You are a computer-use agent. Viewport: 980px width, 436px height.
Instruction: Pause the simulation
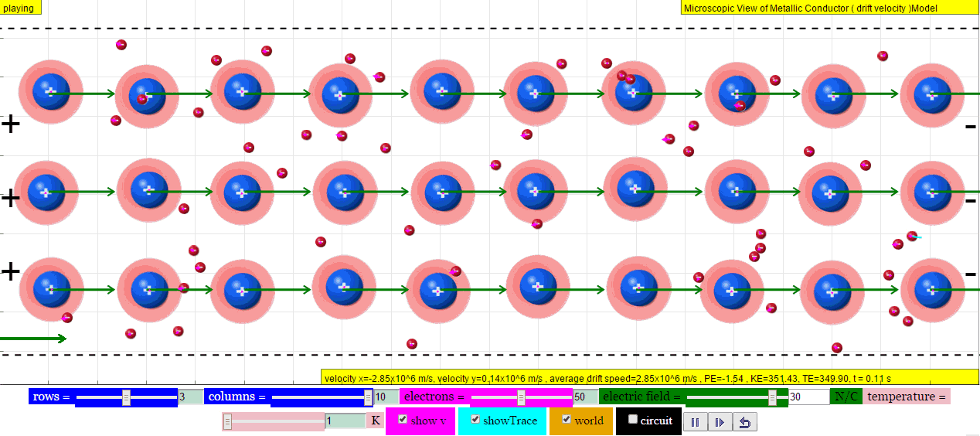point(695,422)
